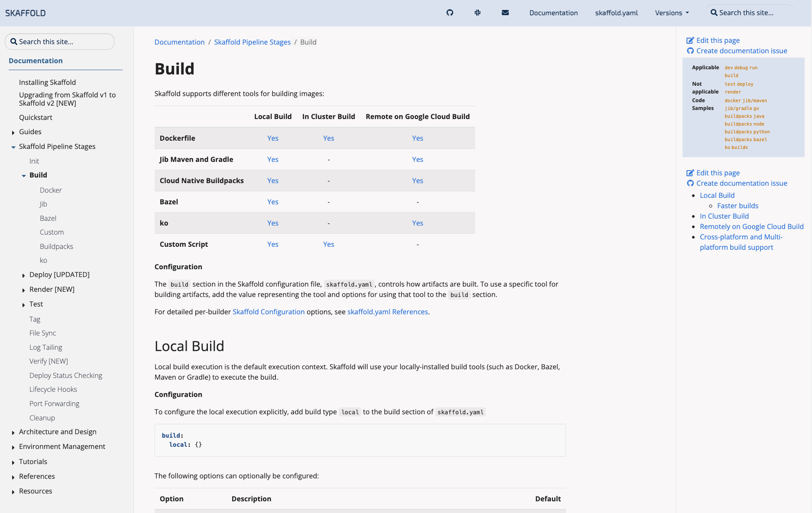This screenshot has width=812, height=513.
Task: Jump to Local Build in table of contents
Action: click(717, 195)
